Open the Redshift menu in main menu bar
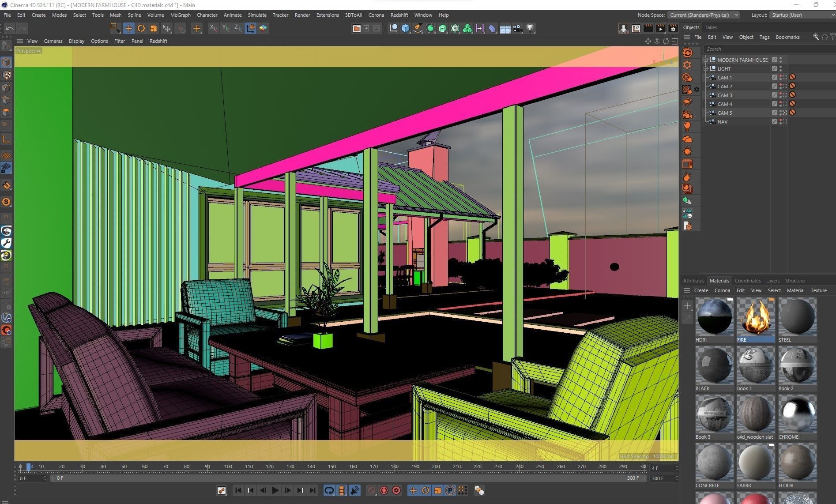Viewport: 836px width, 504px height. 399,15
